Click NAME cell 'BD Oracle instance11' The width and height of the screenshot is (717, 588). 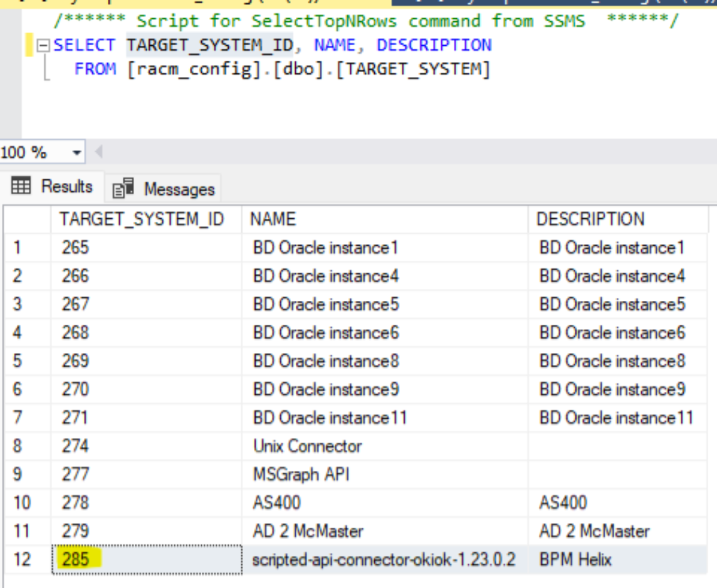tap(385, 418)
